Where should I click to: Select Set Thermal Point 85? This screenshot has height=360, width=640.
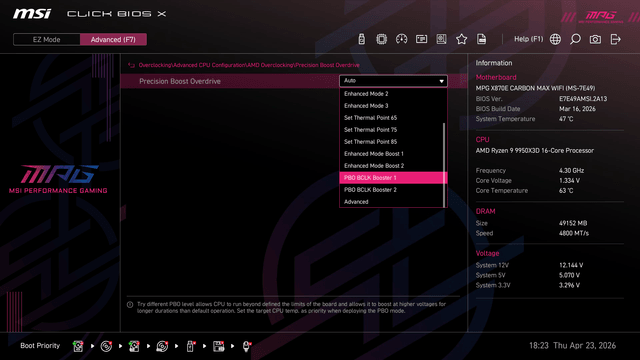tap(391, 142)
